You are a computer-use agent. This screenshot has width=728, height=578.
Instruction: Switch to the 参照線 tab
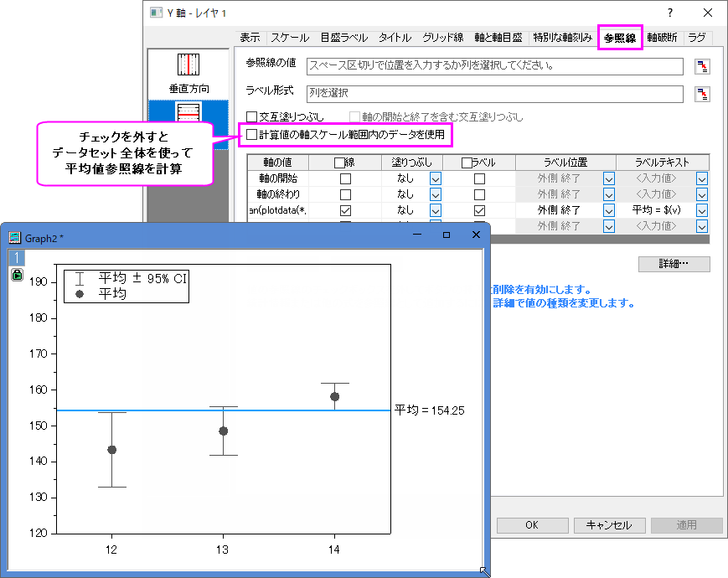click(x=620, y=38)
